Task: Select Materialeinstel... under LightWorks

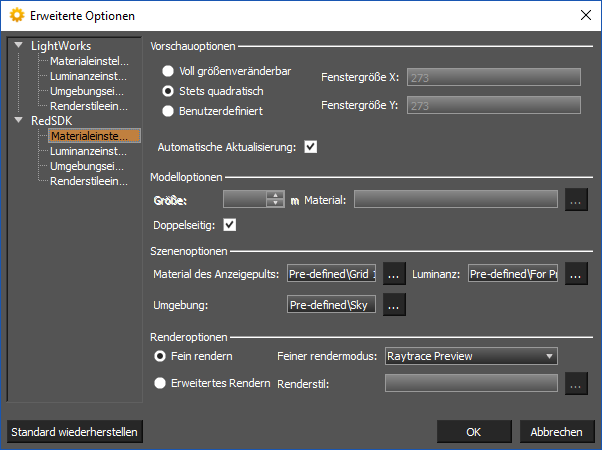Action: click(x=88, y=61)
